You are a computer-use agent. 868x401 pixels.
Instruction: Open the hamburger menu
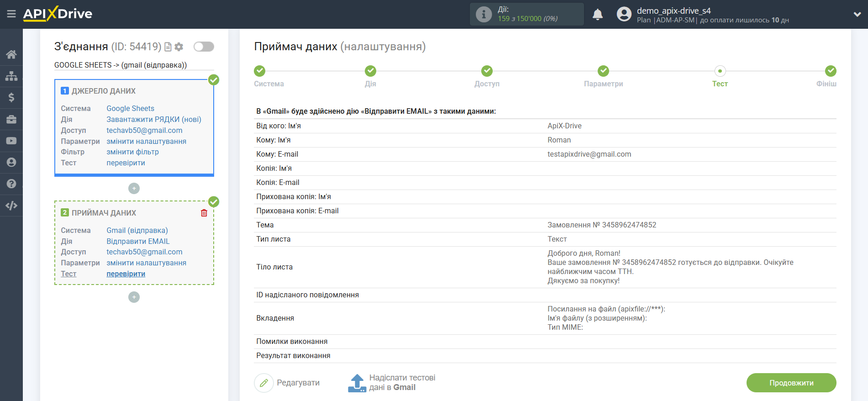click(x=11, y=14)
